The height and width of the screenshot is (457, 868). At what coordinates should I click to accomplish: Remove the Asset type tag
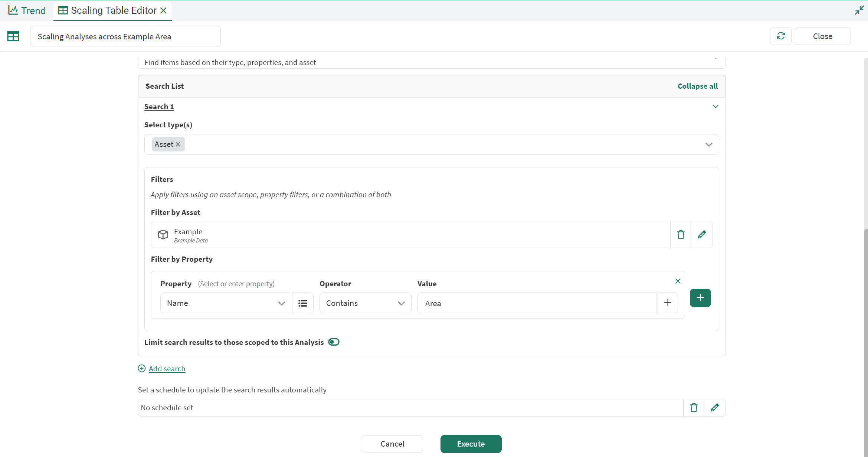178,144
